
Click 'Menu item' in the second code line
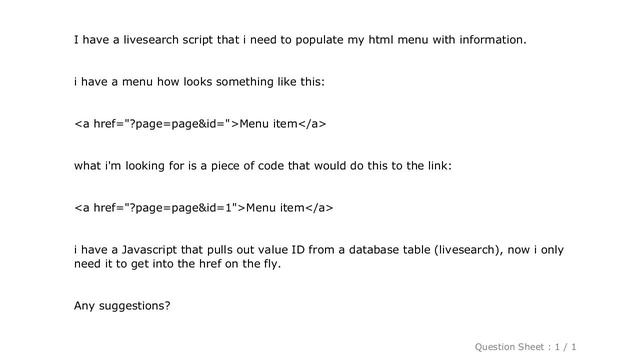tap(275, 208)
